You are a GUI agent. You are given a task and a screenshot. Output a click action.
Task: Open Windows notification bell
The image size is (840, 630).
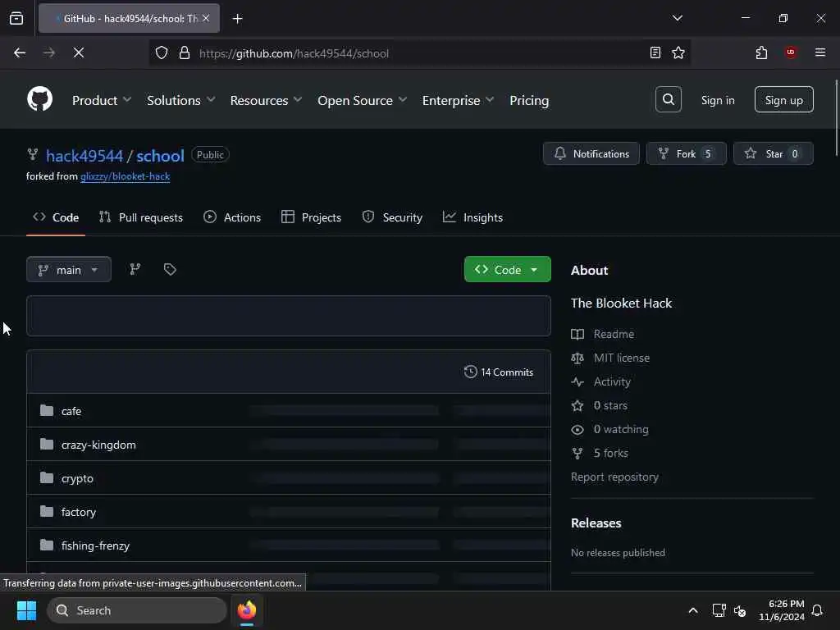click(x=817, y=610)
